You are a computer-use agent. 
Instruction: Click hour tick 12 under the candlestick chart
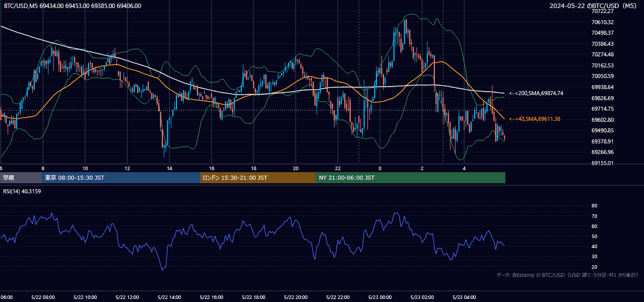coord(127,168)
